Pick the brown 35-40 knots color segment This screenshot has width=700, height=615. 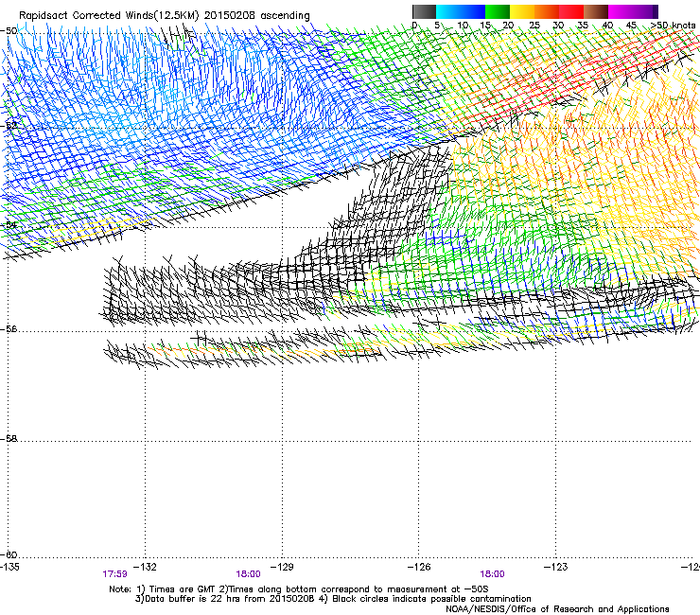596,11
